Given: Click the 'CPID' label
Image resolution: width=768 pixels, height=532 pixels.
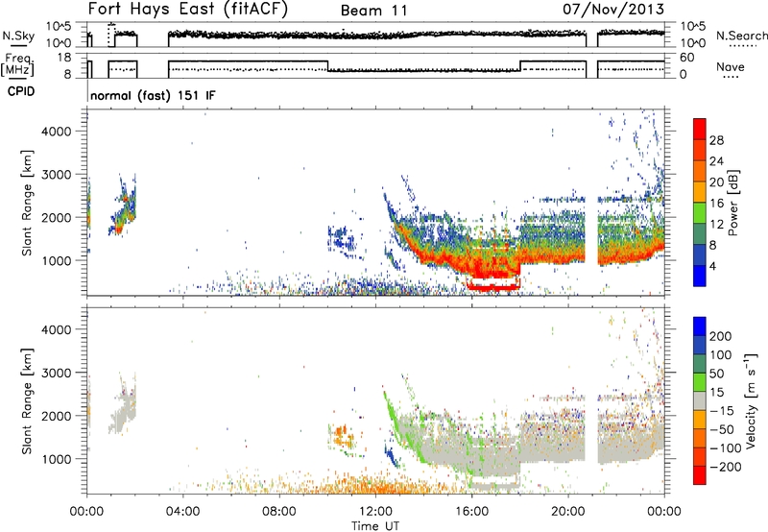Looking at the screenshot, I should coord(21,91).
